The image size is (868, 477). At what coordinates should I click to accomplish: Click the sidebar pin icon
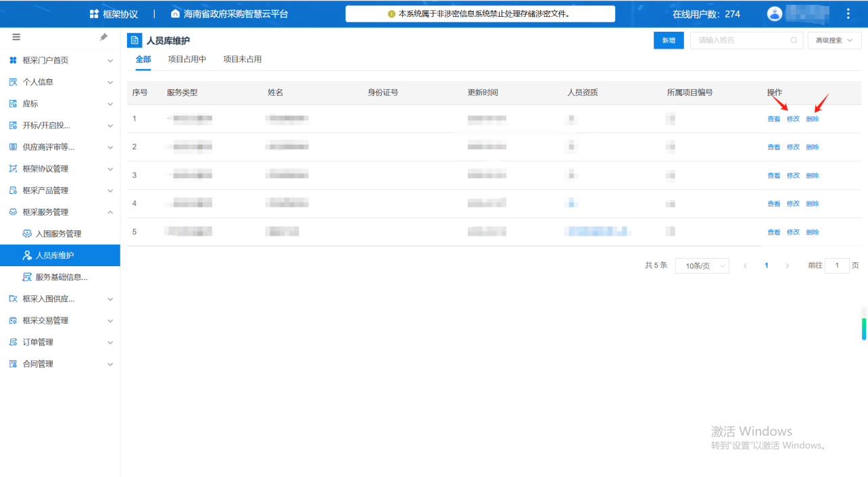(103, 37)
